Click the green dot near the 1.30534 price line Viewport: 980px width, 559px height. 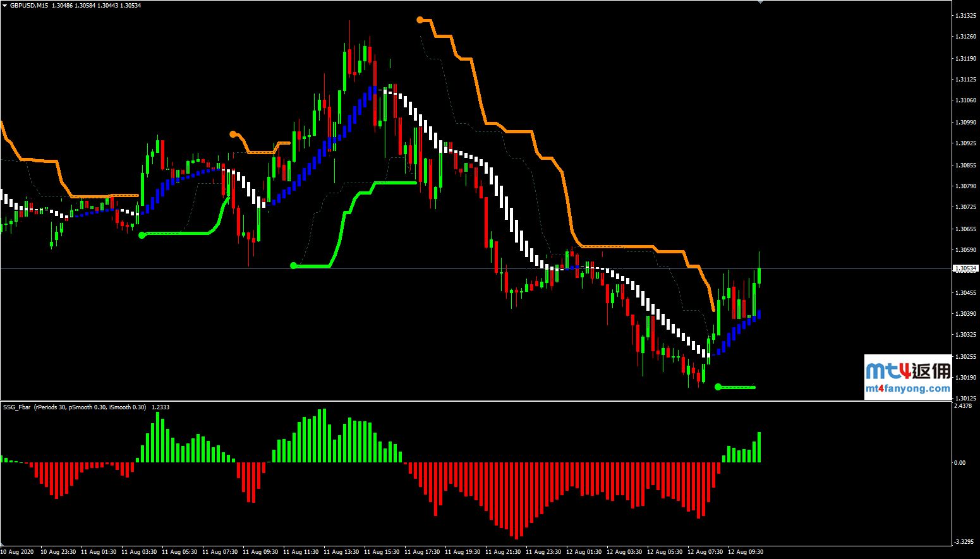293,266
